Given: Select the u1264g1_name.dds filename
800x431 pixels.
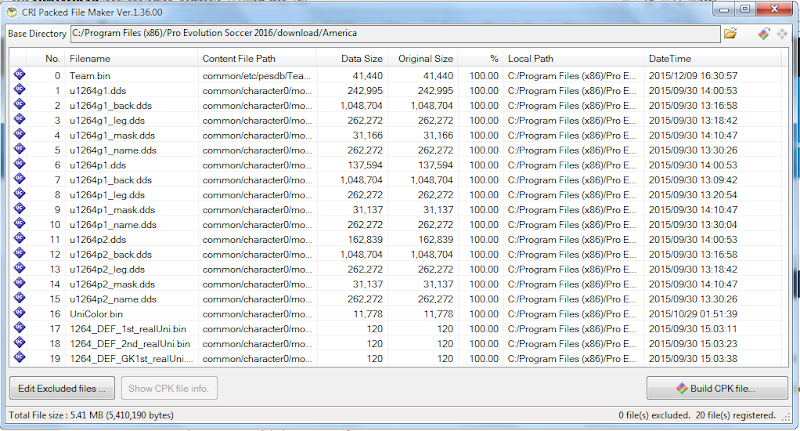Looking at the screenshot, I should pyautogui.click(x=113, y=150).
